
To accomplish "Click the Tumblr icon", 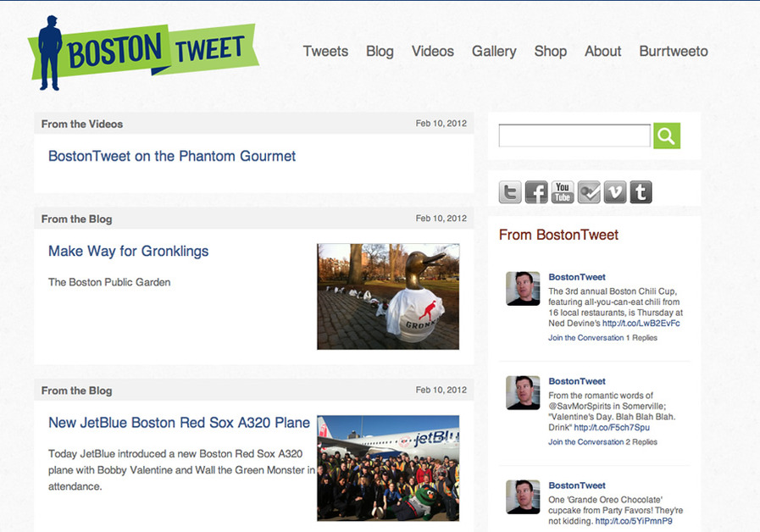I will tap(641, 192).
